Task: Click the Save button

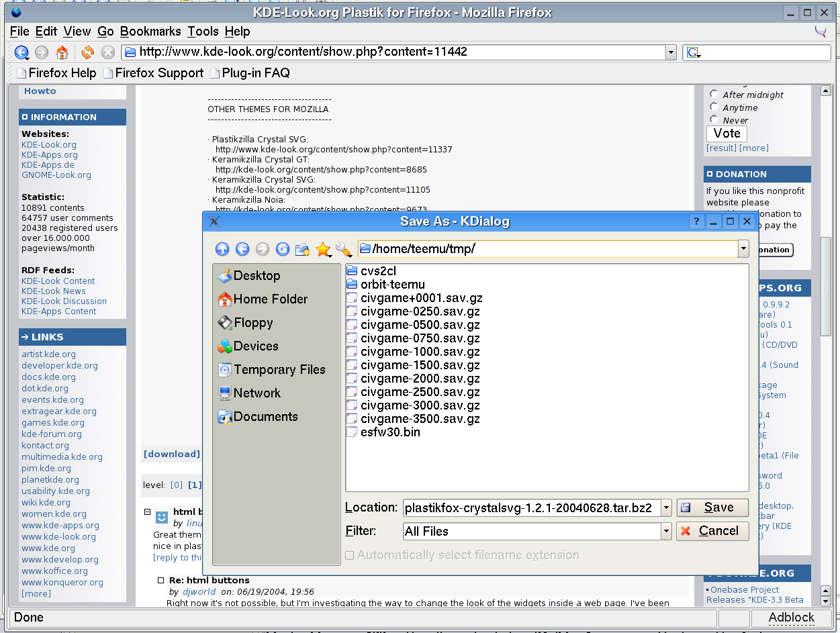Action: point(712,507)
